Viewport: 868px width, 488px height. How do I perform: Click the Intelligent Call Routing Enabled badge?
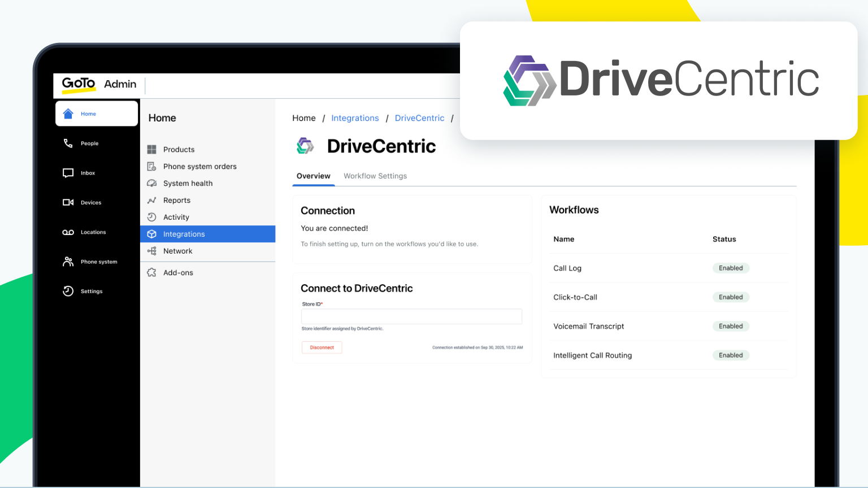click(x=731, y=355)
